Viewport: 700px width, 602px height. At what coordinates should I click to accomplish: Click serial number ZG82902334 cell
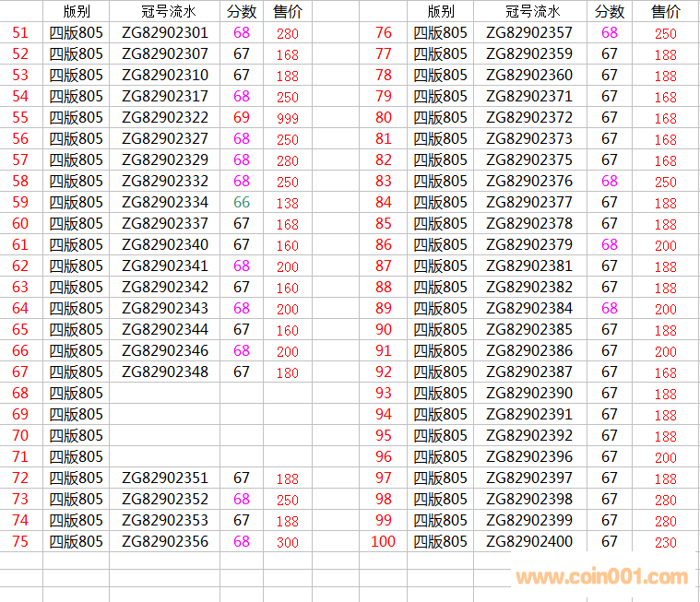[165, 203]
